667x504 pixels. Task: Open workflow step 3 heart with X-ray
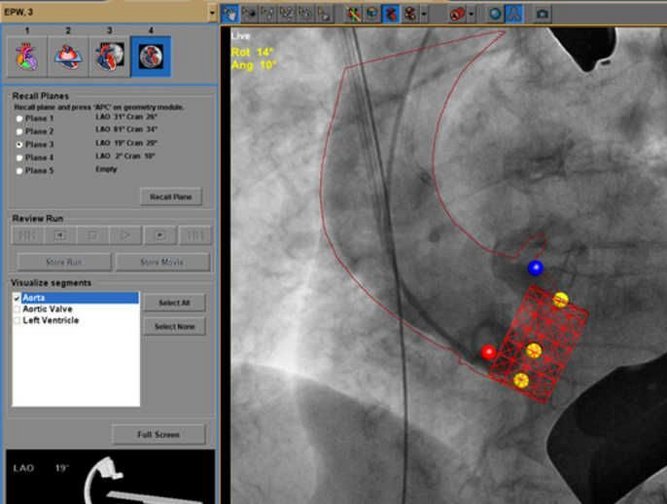109,57
